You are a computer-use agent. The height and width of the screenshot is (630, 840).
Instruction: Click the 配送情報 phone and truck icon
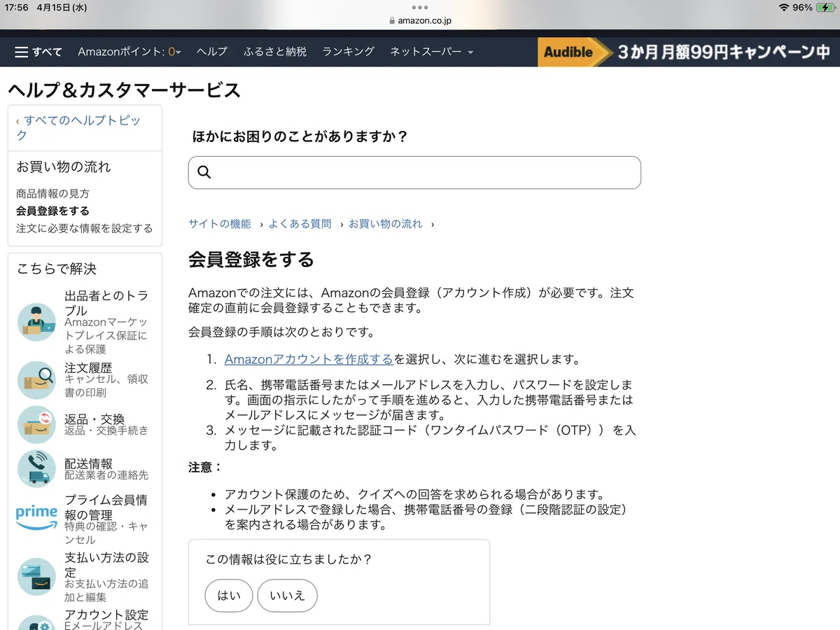(36, 469)
